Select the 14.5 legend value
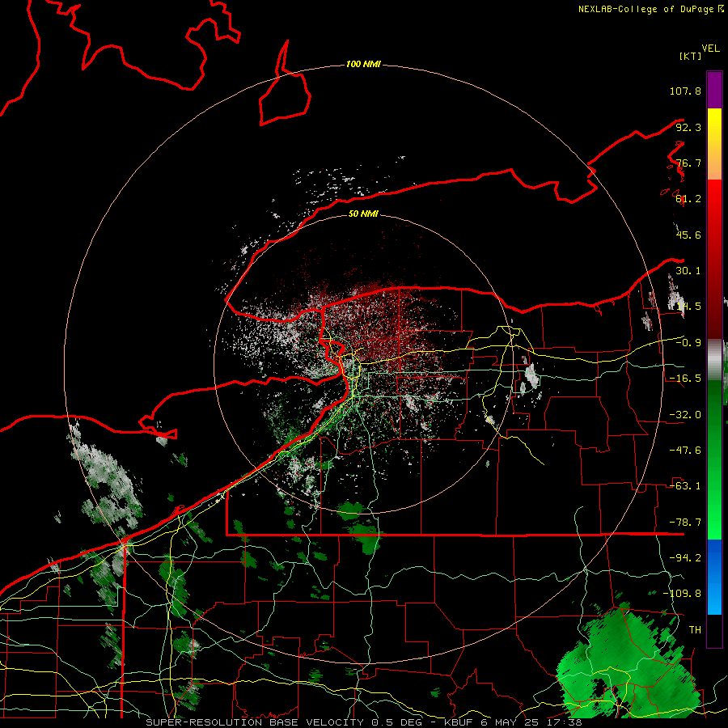The height and width of the screenshot is (728, 728). 688,307
